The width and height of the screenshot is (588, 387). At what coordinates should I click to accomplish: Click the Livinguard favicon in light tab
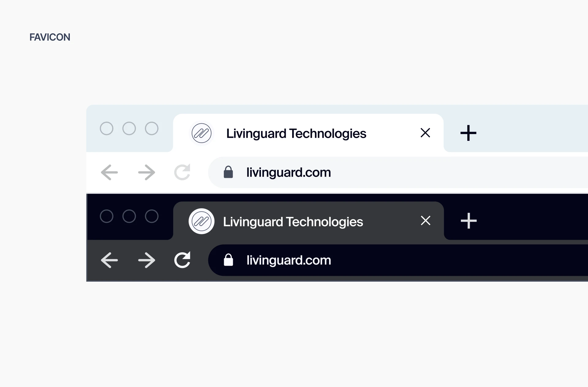[x=202, y=133]
